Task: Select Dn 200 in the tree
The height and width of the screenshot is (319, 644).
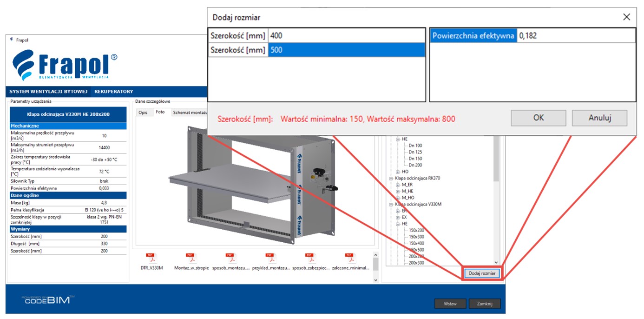Action: point(415,165)
